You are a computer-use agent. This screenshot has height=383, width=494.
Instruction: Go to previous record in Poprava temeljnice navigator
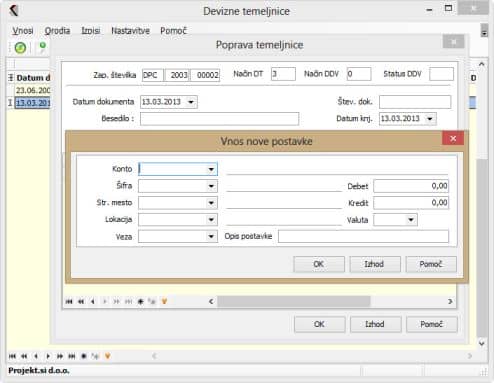(x=93, y=302)
